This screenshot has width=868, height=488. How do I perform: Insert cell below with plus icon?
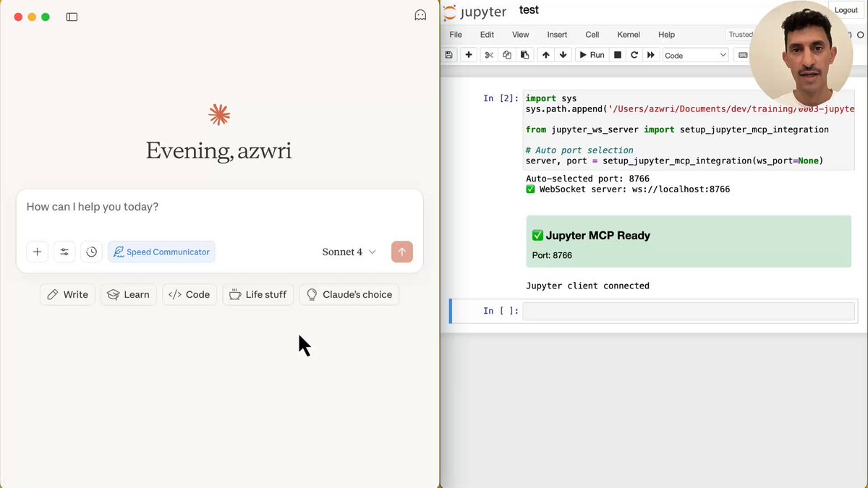click(469, 55)
